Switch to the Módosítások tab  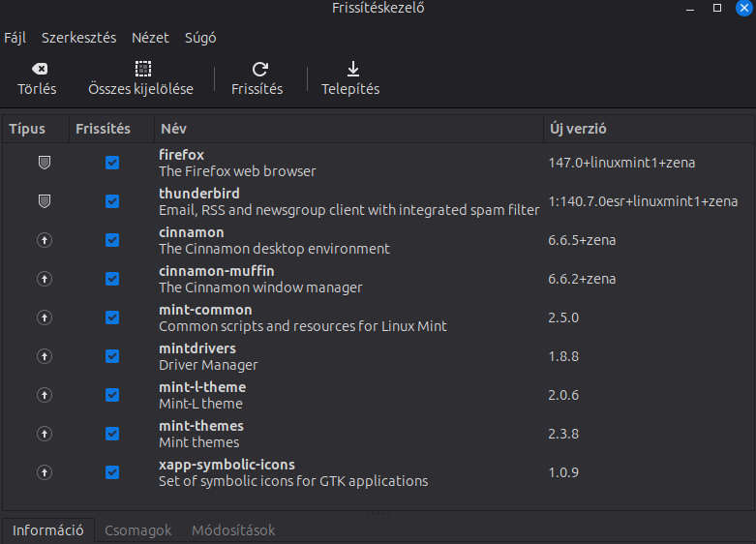click(233, 530)
